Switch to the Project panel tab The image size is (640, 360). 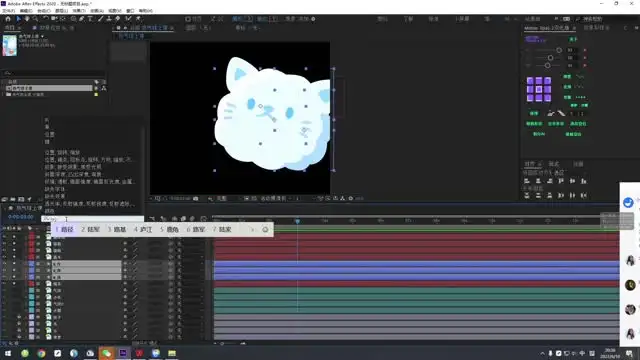pyautogui.click(x=9, y=28)
